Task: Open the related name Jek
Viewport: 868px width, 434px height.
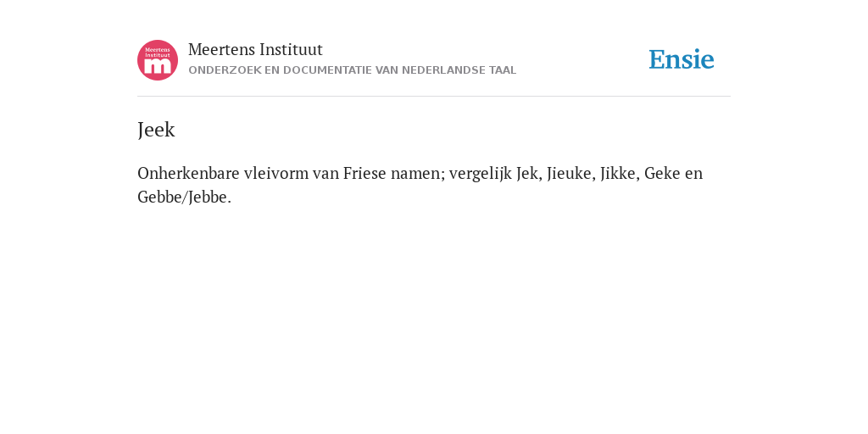Action: [527, 174]
